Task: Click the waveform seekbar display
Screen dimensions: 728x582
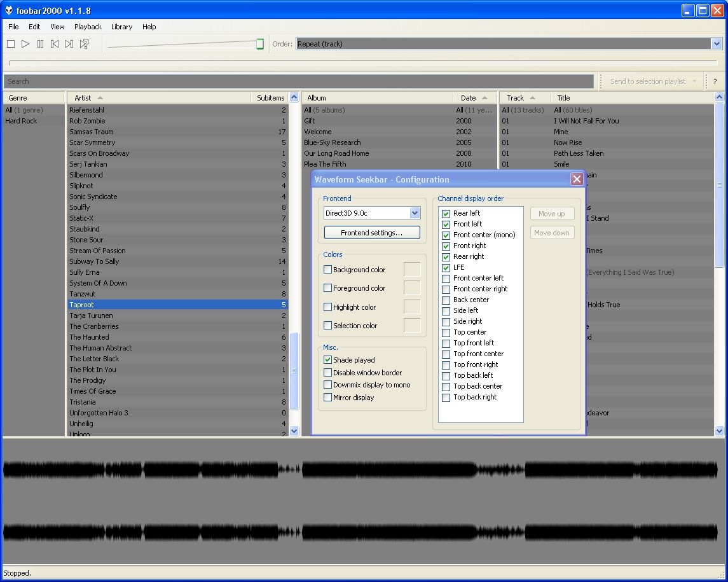Action: [363, 501]
